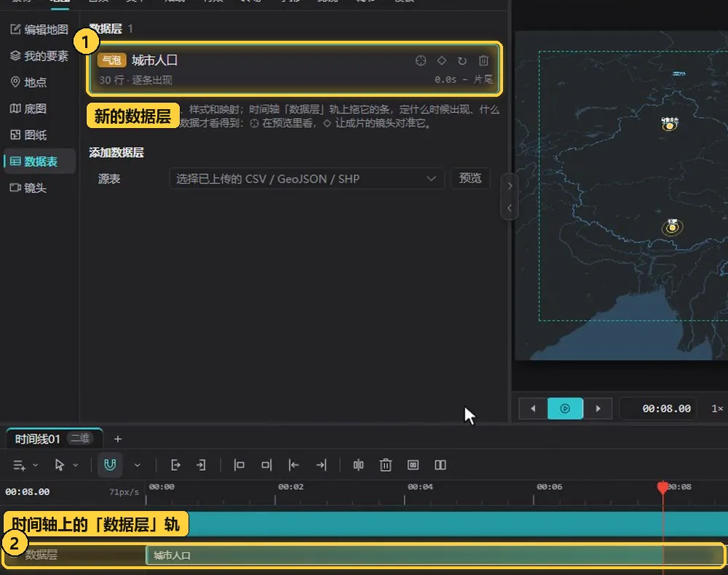Click the timeline toolbar trash icon
This screenshot has height=575, width=728.
(386, 465)
